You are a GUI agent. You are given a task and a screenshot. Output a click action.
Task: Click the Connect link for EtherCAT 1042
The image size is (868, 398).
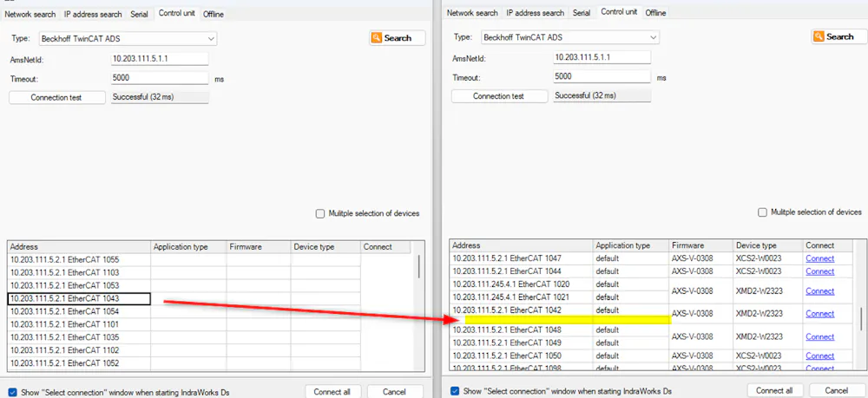pos(820,313)
